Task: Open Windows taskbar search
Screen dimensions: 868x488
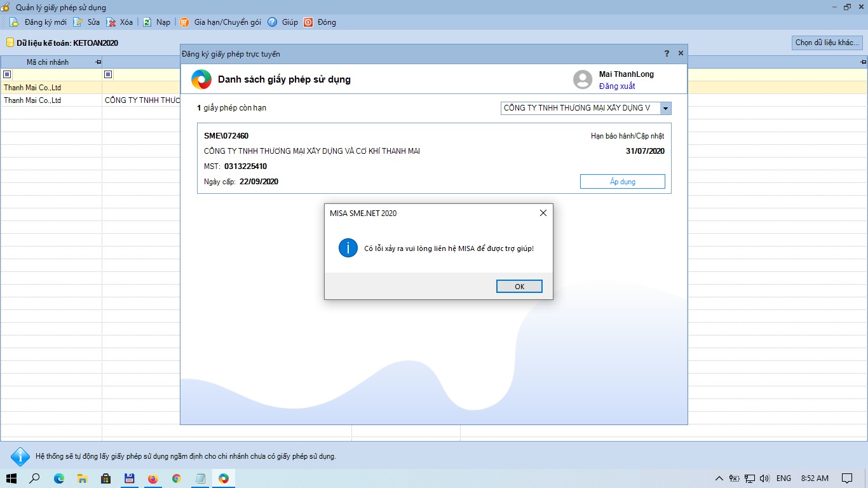Action: [x=35, y=478]
